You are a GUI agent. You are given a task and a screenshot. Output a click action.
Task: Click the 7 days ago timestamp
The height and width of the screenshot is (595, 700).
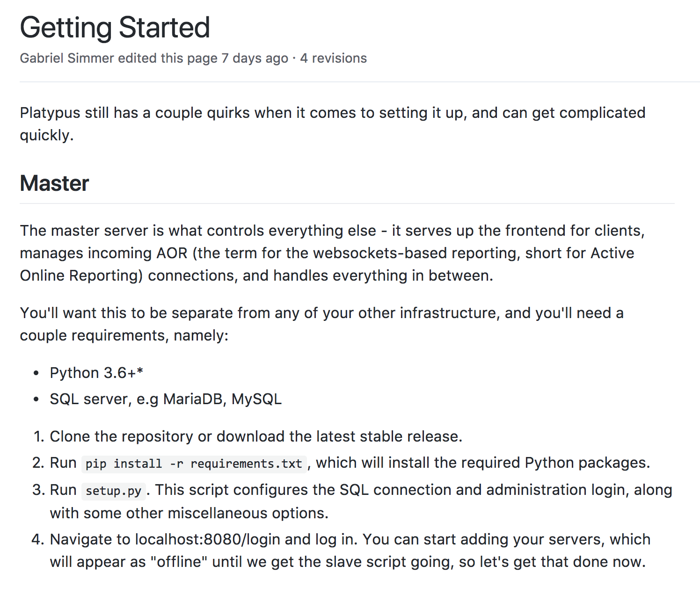point(255,58)
